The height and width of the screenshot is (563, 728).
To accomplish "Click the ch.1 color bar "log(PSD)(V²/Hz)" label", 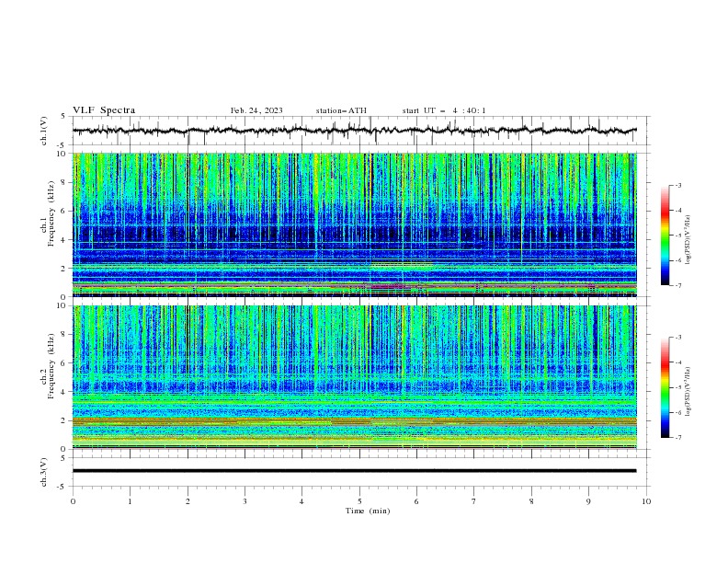I will pos(688,240).
